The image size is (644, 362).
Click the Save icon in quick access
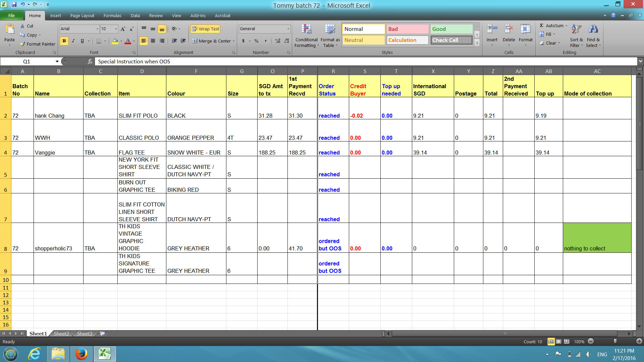point(14,5)
